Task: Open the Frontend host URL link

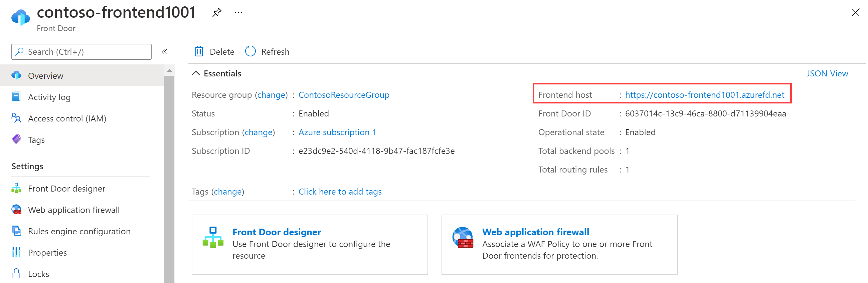Action: pos(705,95)
